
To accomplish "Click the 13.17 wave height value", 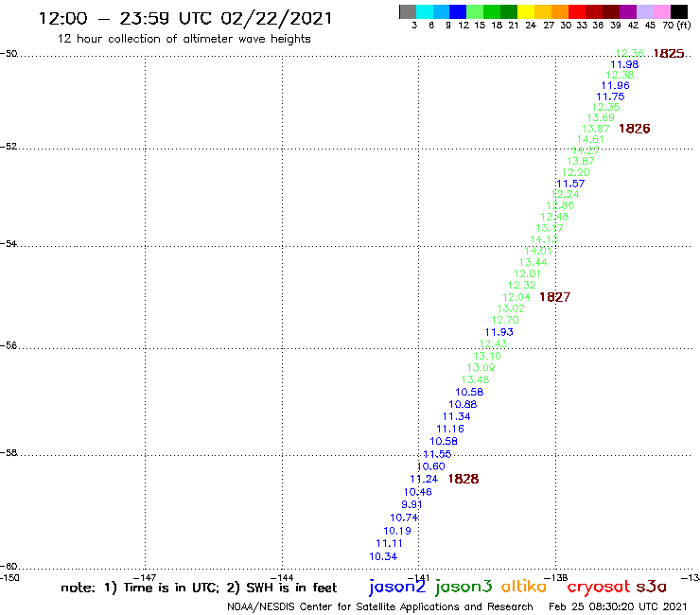I will (550, 228).
